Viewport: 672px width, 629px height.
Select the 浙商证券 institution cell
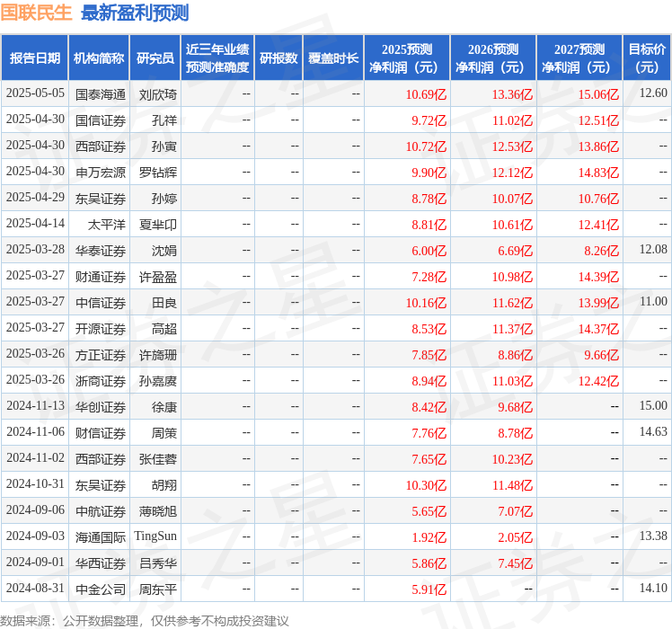tap(101, 381)
